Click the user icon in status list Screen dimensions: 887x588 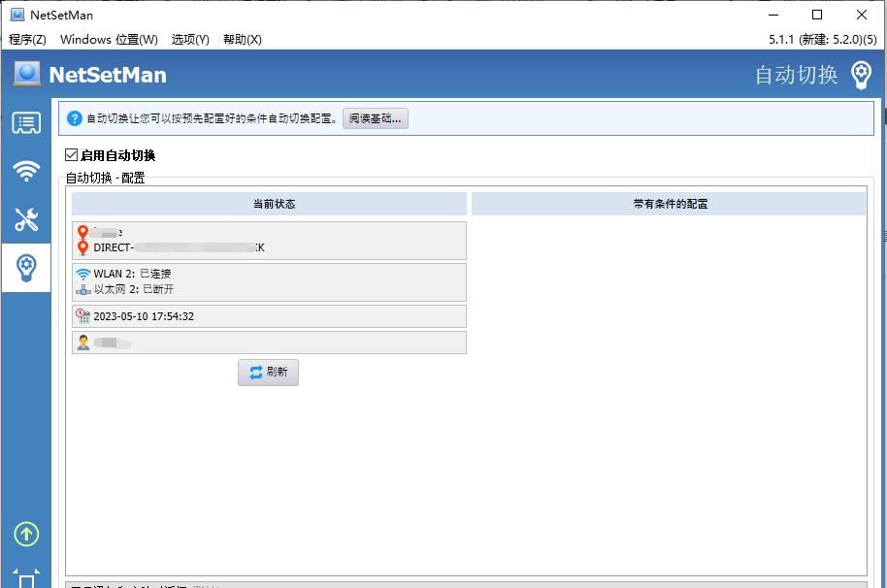pyautogui.click(x=83, y=343)
